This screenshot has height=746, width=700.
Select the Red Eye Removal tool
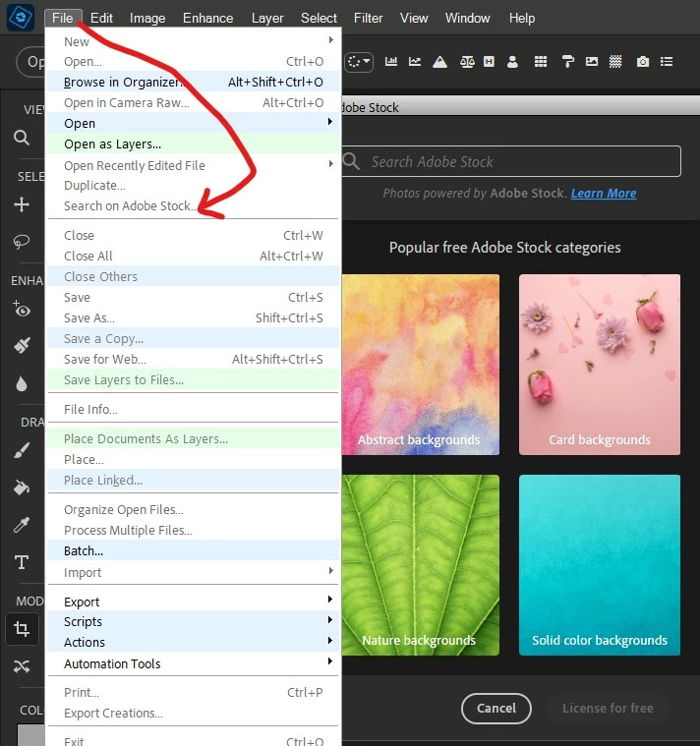click(x=22, y=309)
